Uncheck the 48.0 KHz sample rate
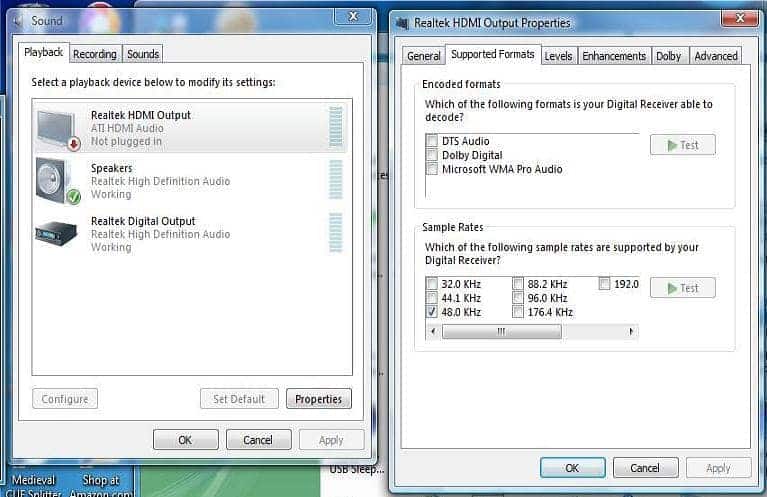 pyautogui.click(x=431, y=312)
